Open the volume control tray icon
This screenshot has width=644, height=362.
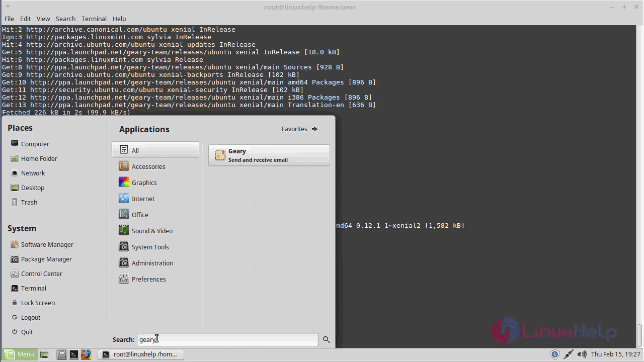click(x=582, y=354)
